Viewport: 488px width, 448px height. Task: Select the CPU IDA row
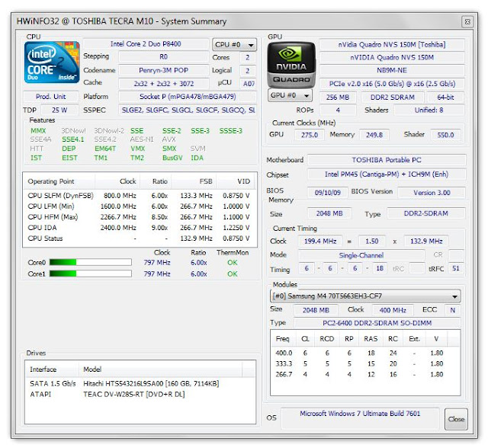pyautogui.click(x=140, y=228)
